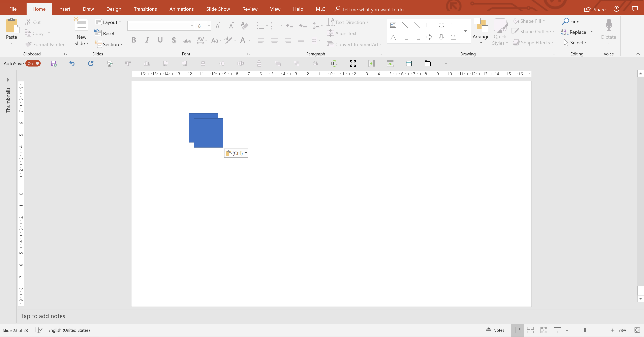Expand the Thumbnails pane chevron
This screenshot has width=644, height=337.
tap(8, 80)
